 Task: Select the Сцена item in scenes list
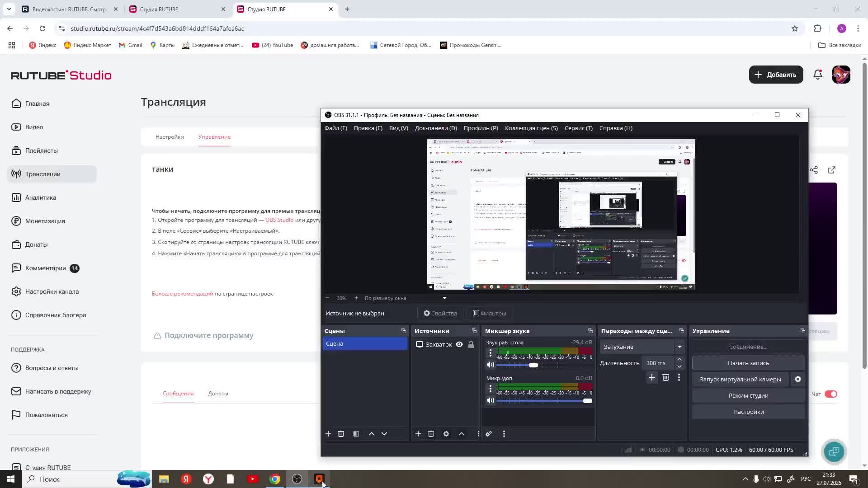365,343
